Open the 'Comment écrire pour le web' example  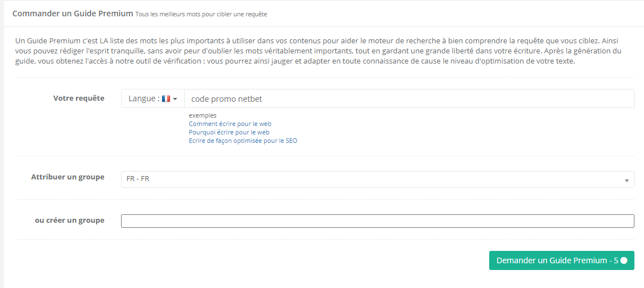(x=230, y=124)
